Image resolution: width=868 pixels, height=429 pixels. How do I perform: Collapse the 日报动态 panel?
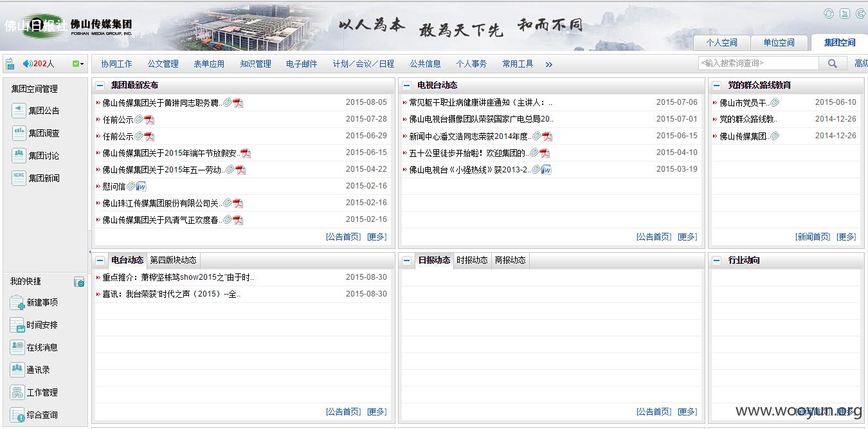tap(406, 260)
